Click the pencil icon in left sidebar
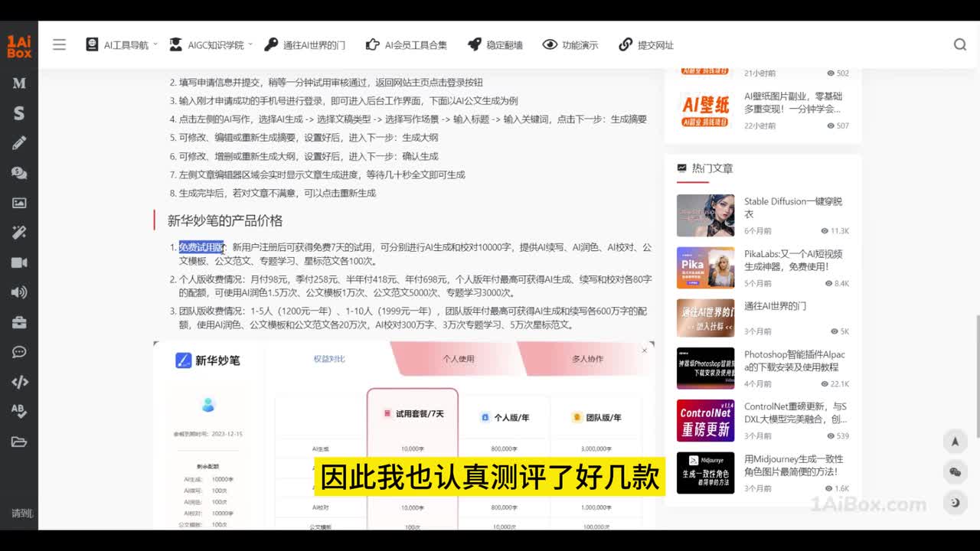Image resolution: width=980 pixels, height=551 pixels. 19,143
